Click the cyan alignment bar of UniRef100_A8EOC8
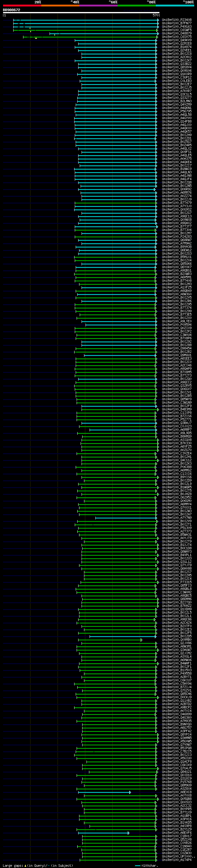Image resolution: width=197 pixels, height=868 pixels. [x=104, y=792]
